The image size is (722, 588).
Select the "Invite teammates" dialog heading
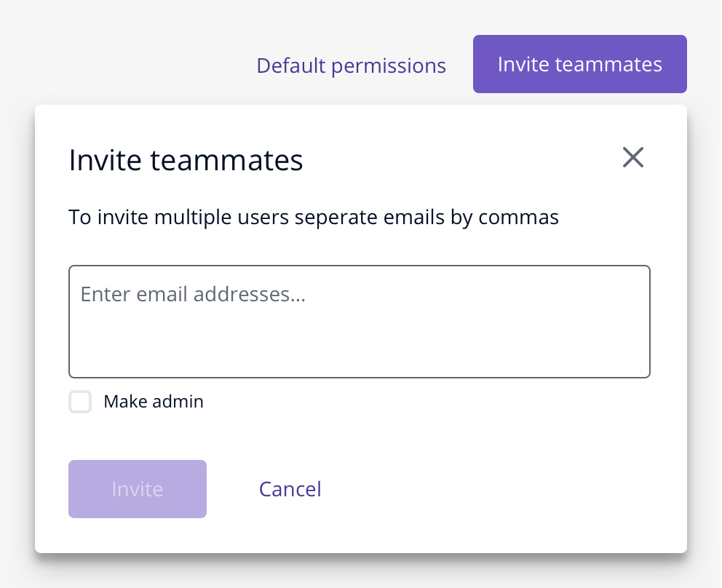tap(186, 160)
